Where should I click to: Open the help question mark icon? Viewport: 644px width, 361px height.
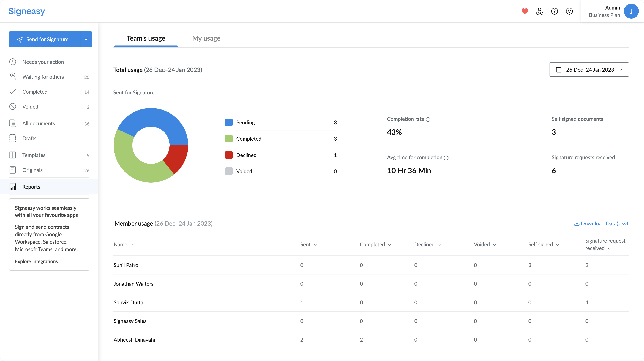pyautogui.click(x=554, y=11)
